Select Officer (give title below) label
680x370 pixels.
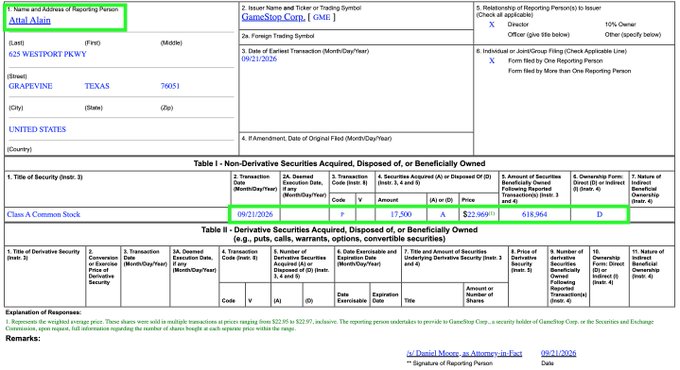click(x=538, y=35)
